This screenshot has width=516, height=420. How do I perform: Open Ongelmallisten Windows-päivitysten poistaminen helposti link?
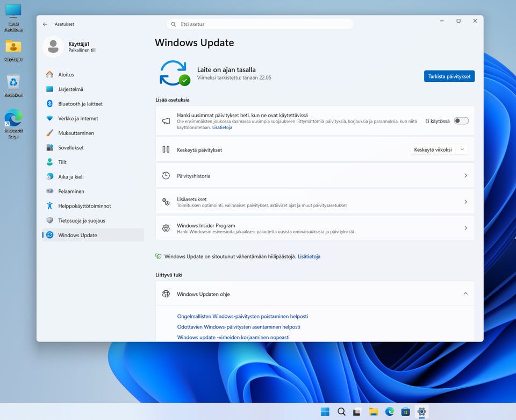click(x=242, y=316)
